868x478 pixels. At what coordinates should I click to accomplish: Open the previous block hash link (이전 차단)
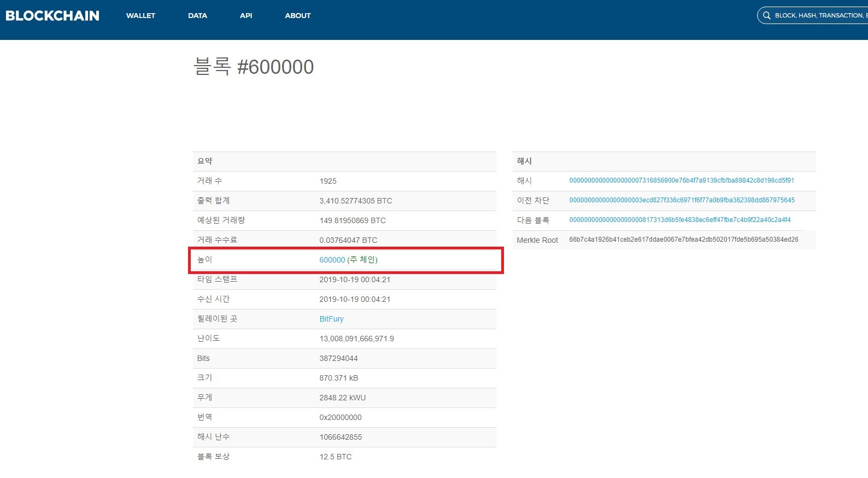[x=682, y=200]
